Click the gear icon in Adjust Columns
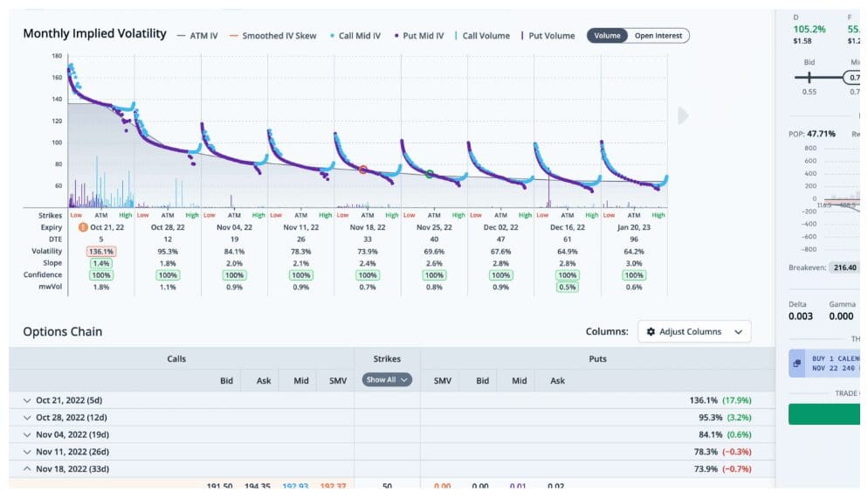868x499 pixels. pyautogui.click(x=651, y=332)
